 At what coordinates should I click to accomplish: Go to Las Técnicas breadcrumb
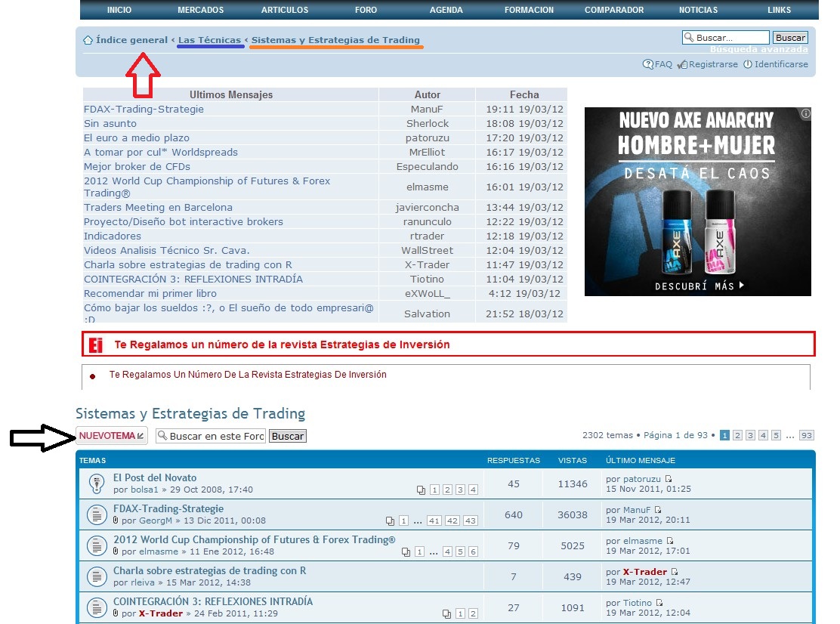click(x=209, y=40)
